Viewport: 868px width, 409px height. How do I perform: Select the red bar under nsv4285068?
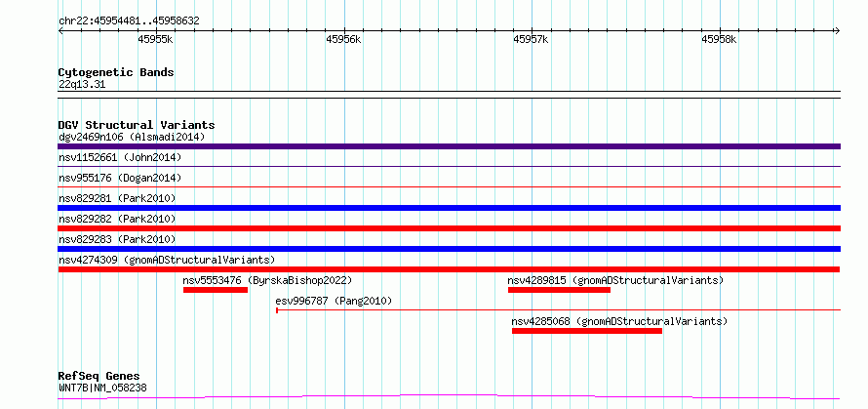pos(587,331)
